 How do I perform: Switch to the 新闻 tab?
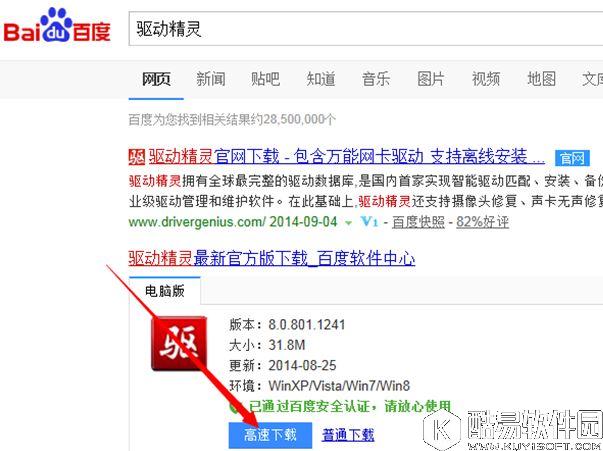point(211,79)
